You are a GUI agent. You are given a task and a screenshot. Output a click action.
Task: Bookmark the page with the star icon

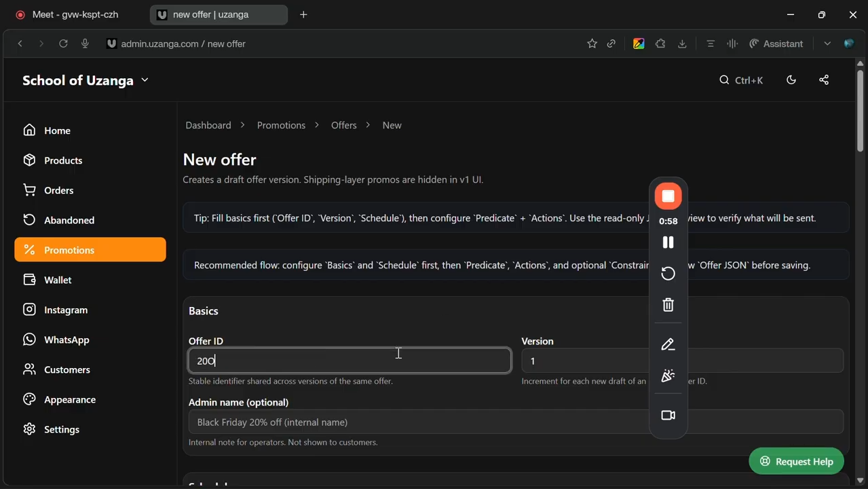coord(592,43)
